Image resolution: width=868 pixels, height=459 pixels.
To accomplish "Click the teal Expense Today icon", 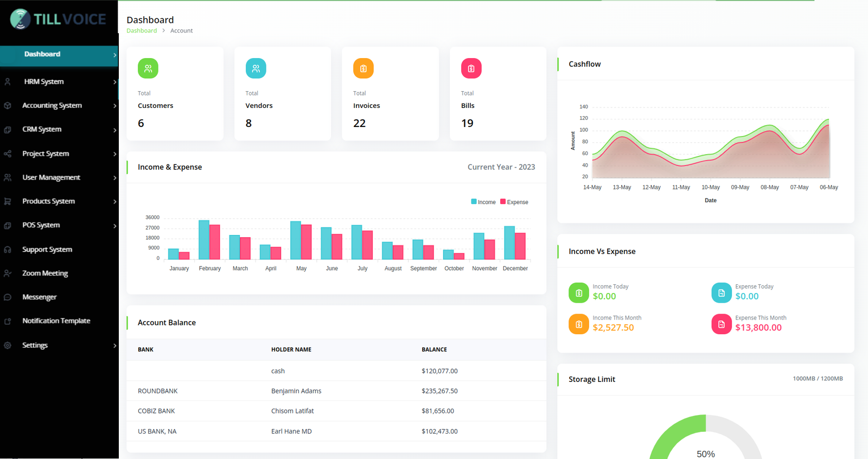I will (721, 293).
